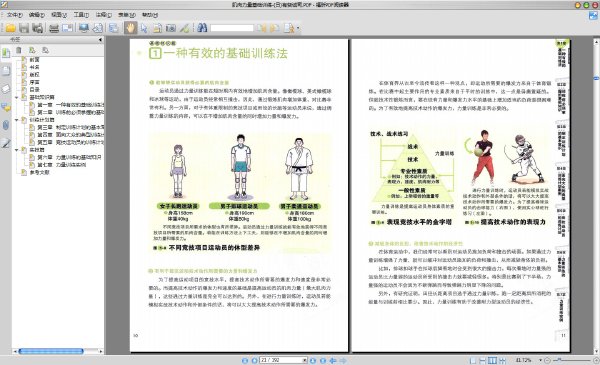Collapse the 实践篇 bookmark node
This screenshot has height=365, width=600.
click(x=16, y=150)
